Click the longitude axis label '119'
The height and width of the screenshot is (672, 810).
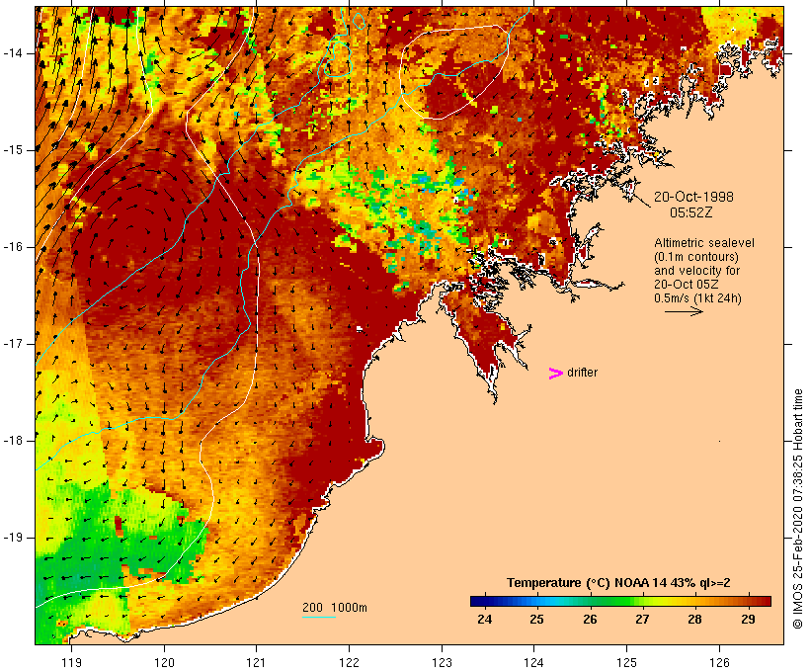point(71,662)
